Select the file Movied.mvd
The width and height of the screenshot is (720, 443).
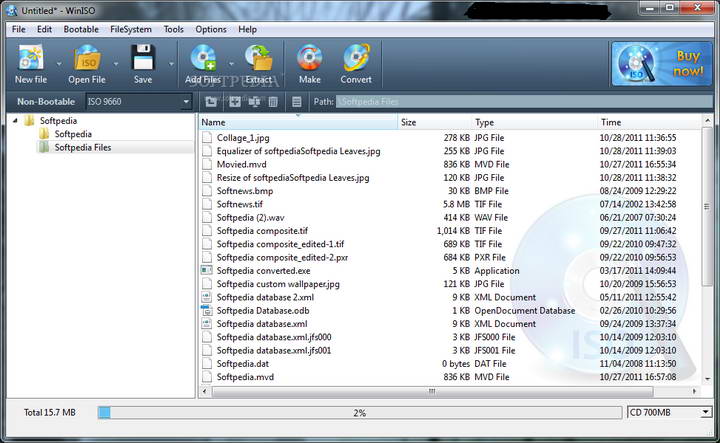pyautogui.click(x=242, y=164)
